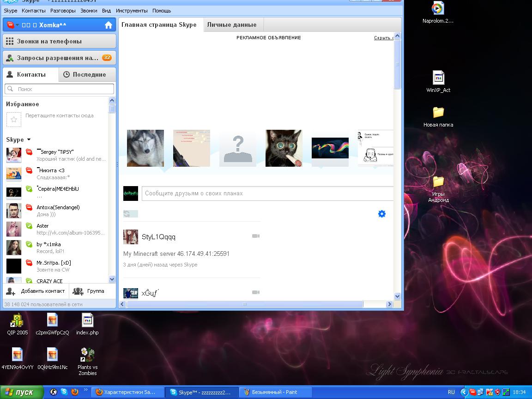Open the feed settings gear icon
Viewport: 532px width, 399px height.
381,214
